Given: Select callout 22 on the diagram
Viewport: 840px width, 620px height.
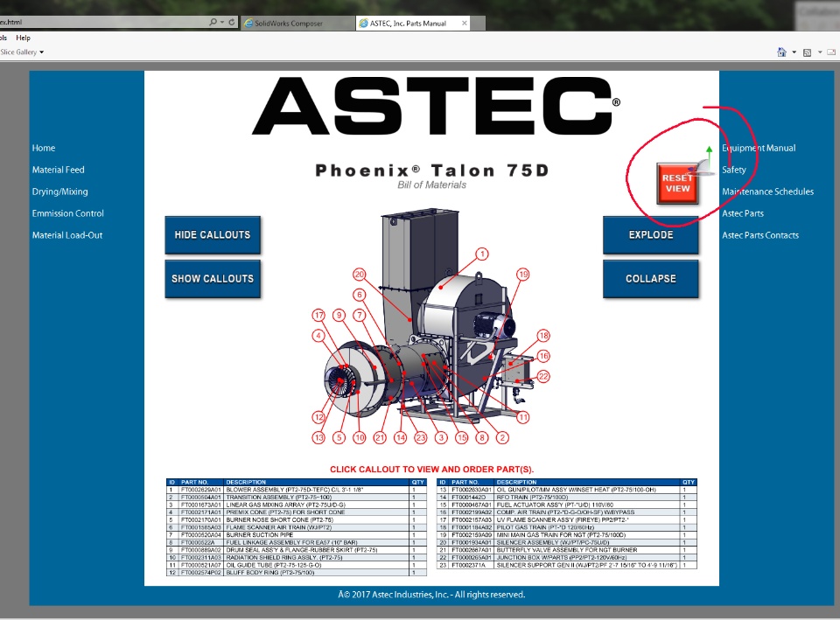Looking at the screenshot, I should 543,376.
